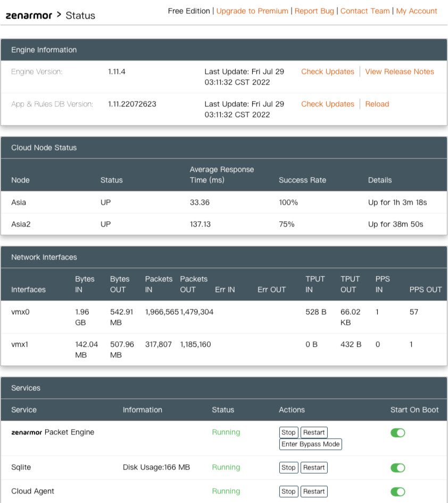Click the 100% success rate cell
Image resolution: width=448 pixels, height=503 pixels.
(288, 203)
